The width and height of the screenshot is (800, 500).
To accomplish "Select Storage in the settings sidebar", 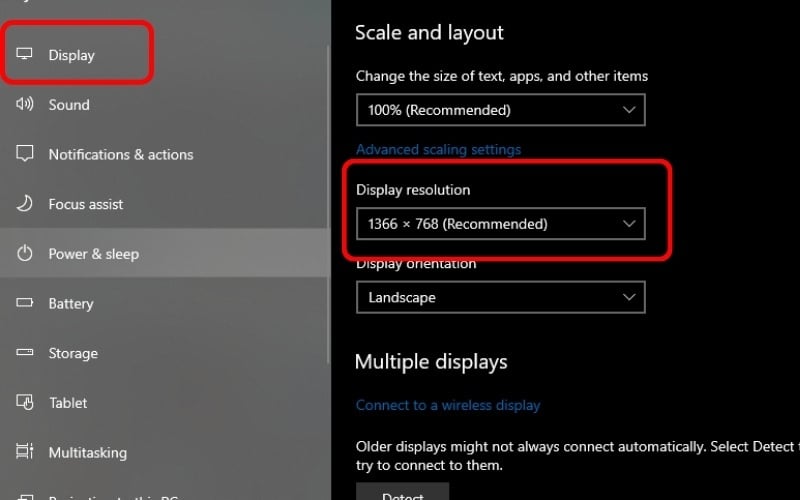I will pyautogui.click(x=73, y=353).
